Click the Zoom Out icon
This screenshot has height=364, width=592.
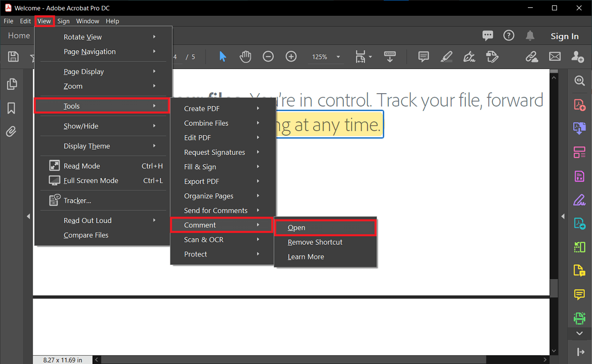tap(268, 56)
